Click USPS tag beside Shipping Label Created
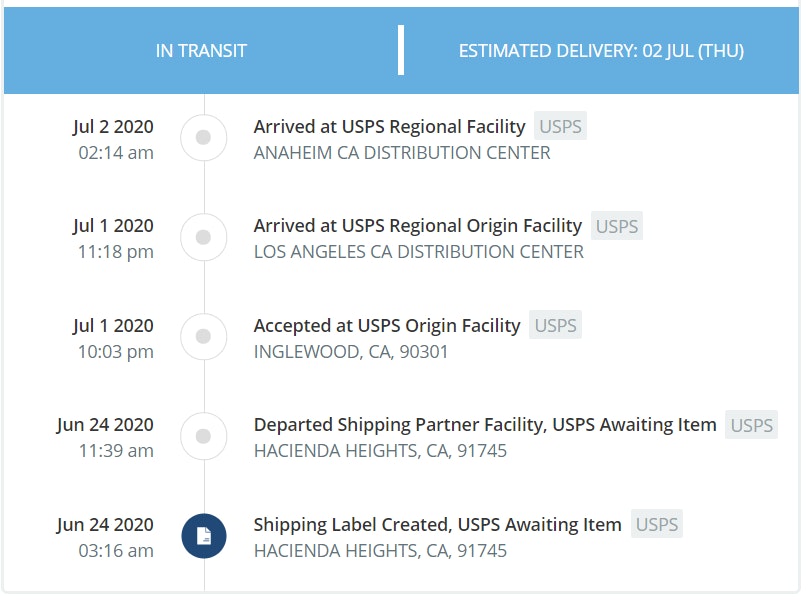This screenshot has width=811, height=612. click(x=656, y=524)
